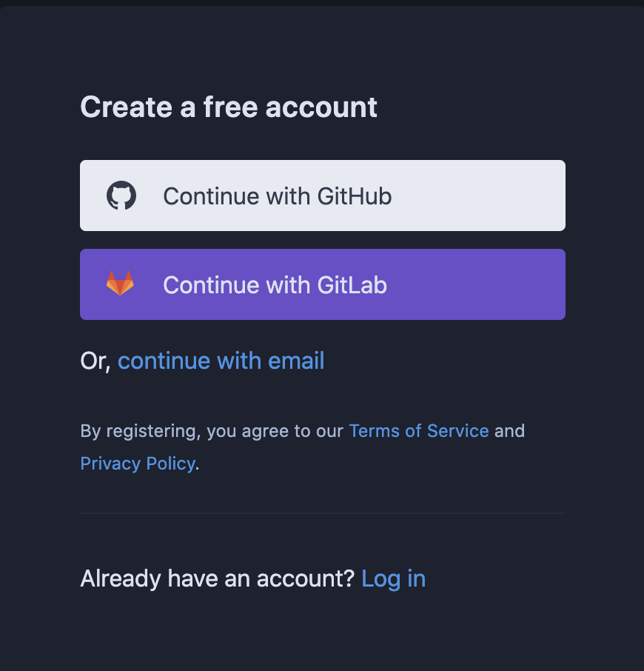The image size is (644, 671).
Task: View the Privacy Policy
Action: pos(138,464)
